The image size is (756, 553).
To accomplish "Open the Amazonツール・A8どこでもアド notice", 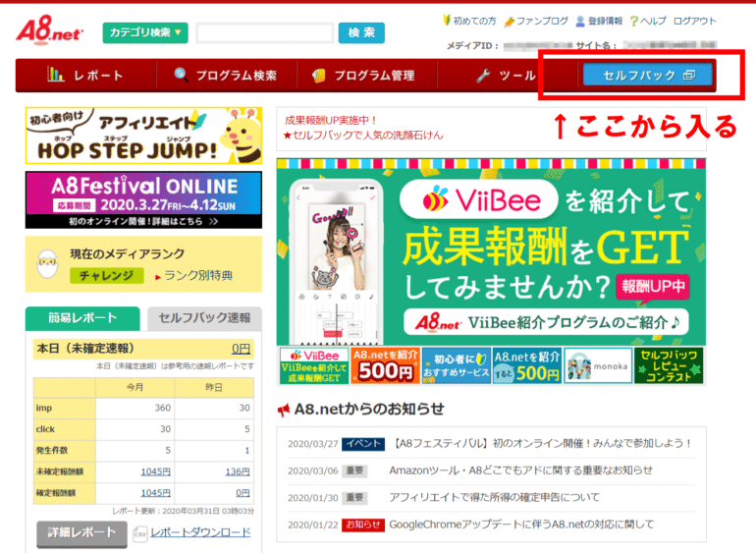I will (x=520, y=470).
